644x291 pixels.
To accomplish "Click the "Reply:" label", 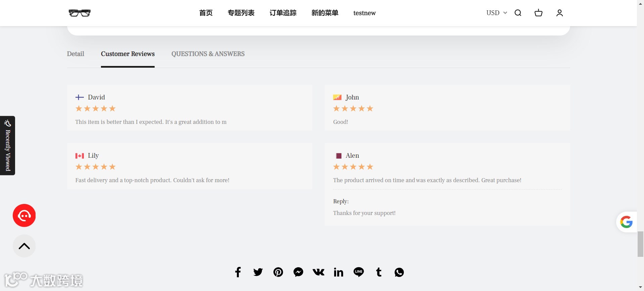I will click(341, 201).
